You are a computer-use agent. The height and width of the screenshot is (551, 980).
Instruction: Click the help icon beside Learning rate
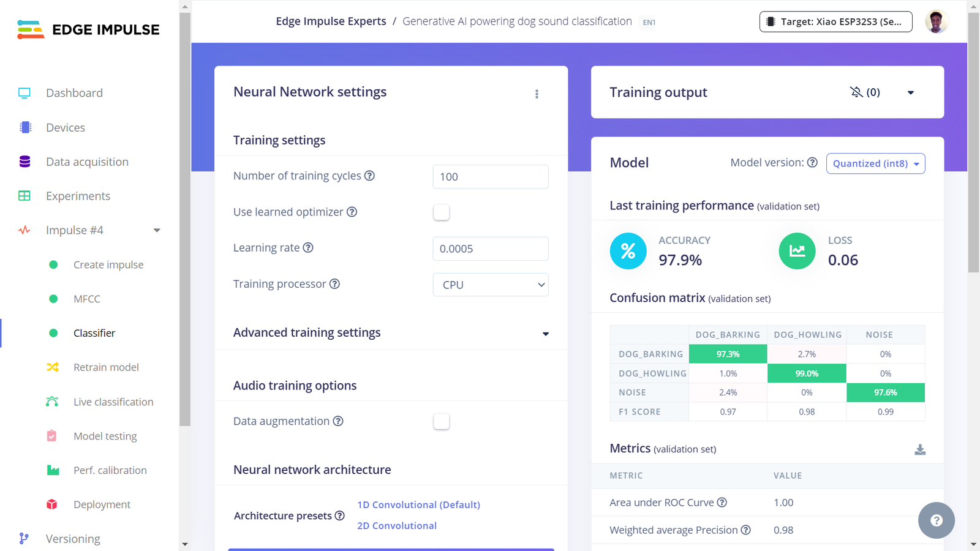[x=308, y=247]
